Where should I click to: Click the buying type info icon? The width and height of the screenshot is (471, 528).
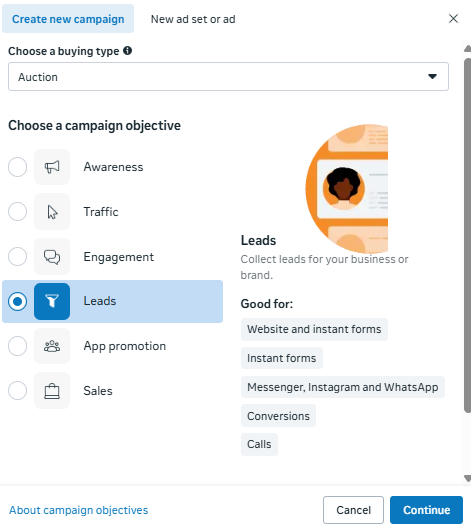[x=127, y=51]
